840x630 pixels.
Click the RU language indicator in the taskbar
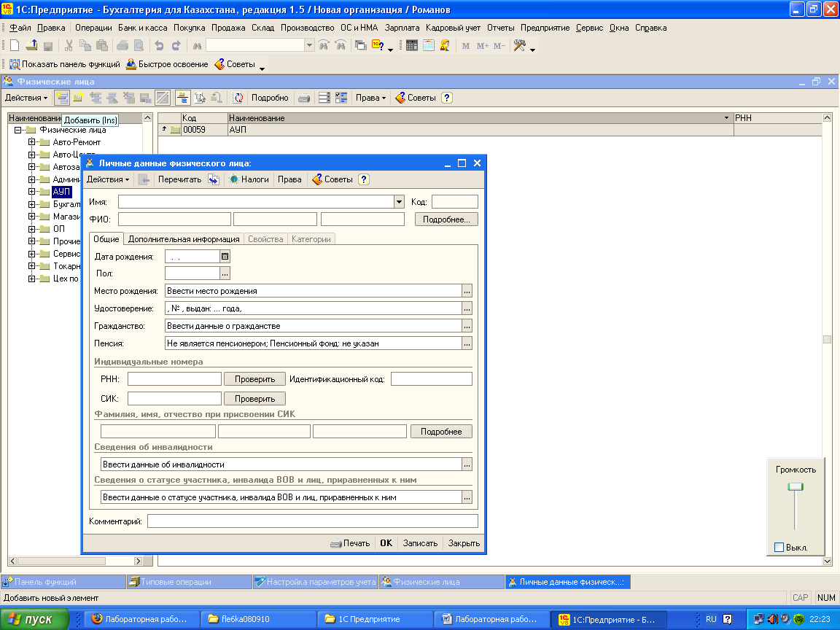coord(711,619)
